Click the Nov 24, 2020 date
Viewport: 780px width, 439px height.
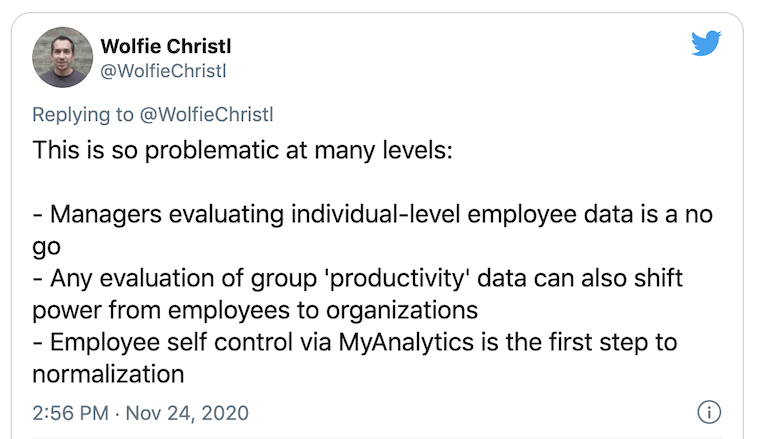(187, 413)
